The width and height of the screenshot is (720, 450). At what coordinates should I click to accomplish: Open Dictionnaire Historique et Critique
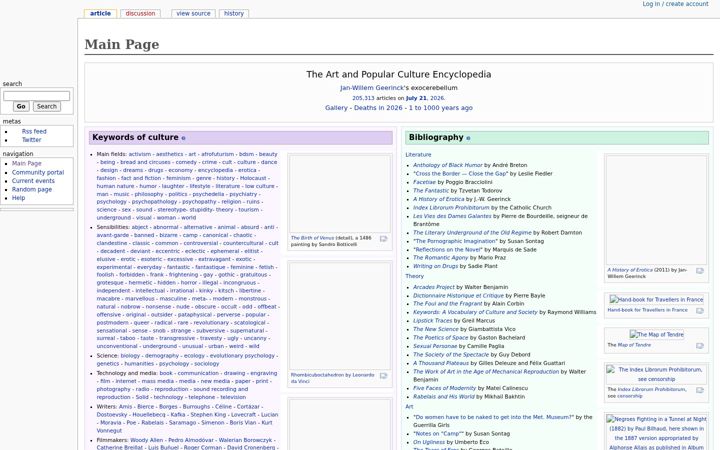458,296
